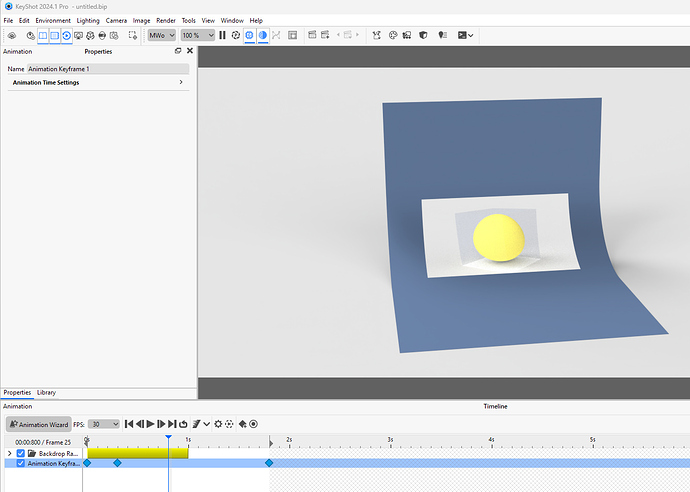Click the motion blur icon in timeline
Screen dimensions: 690x492
point(197,424)
